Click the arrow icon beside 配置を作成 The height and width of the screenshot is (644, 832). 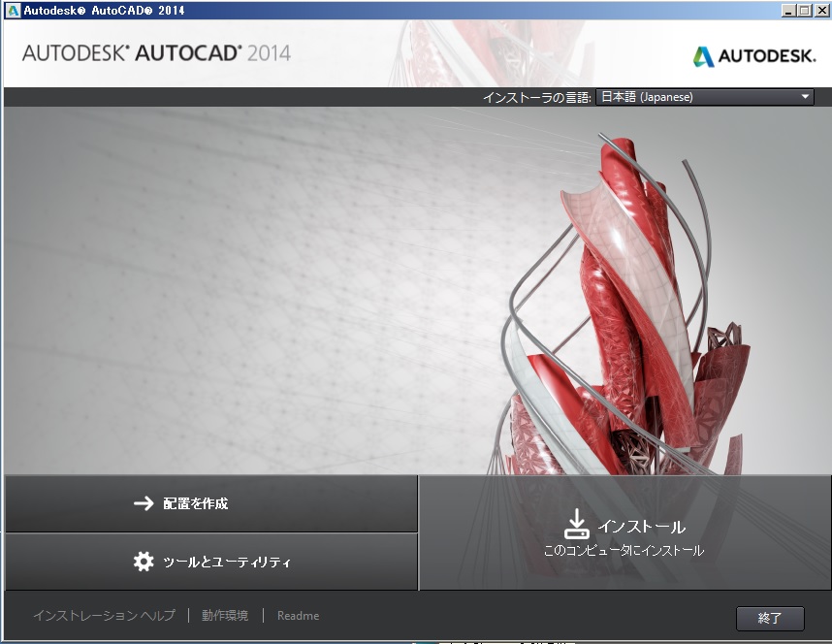(144, 503)
